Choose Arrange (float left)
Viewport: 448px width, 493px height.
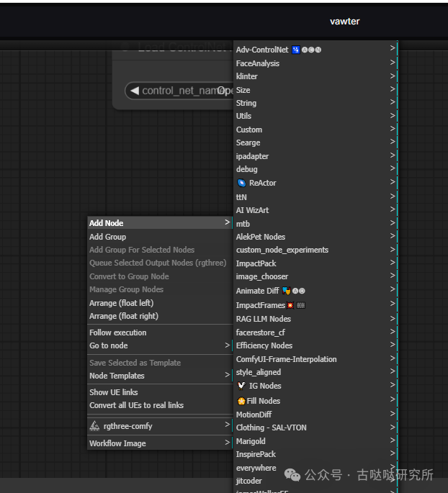pos(160,303)
